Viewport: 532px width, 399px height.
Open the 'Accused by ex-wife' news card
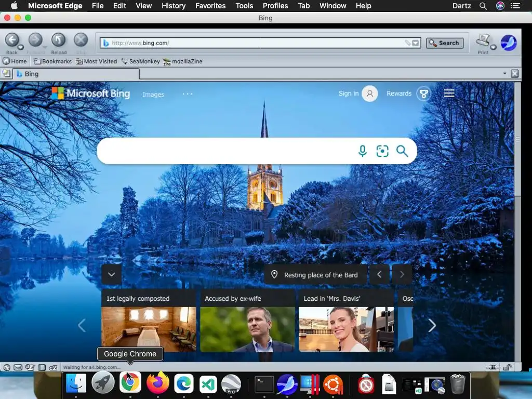pyautogui.click(x=247, y=320)
